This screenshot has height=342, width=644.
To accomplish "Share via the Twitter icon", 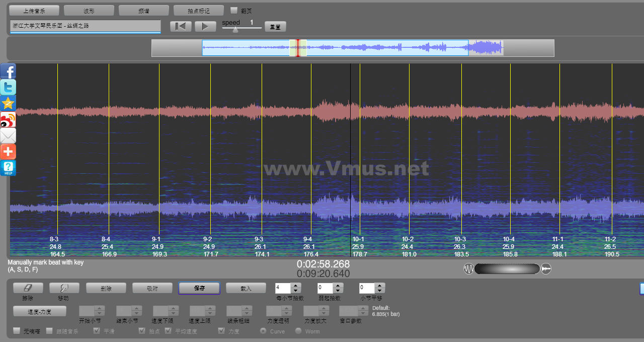I will click(x=8, y=87).
